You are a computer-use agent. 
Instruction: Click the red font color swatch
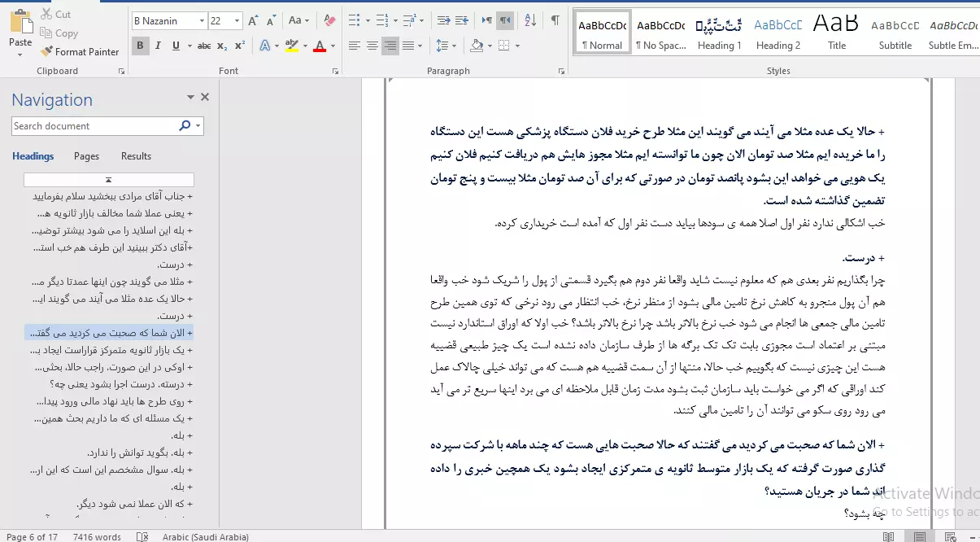click(x=320, y=46)
